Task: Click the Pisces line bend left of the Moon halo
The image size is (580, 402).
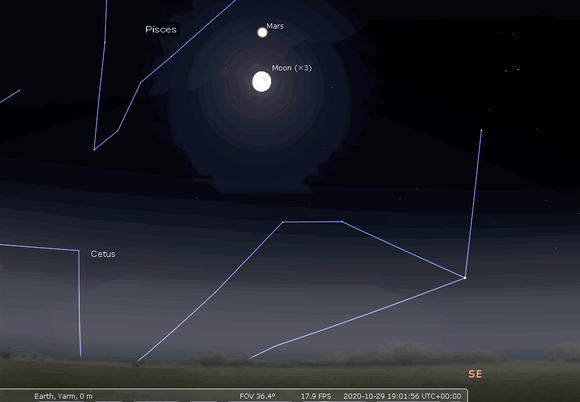Action: tap(141, 82)
